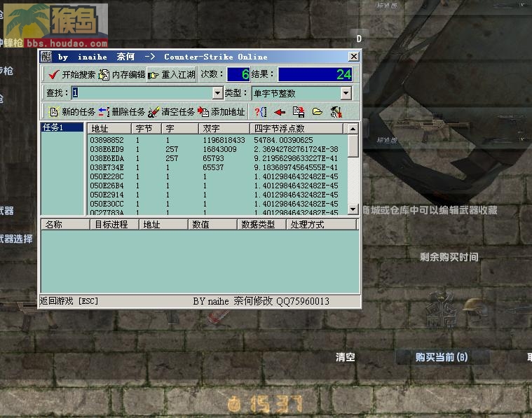This screenshot has width=532, height=418.
Task: Click the double-word value 1196818433
Action: (x=224, y=140)
